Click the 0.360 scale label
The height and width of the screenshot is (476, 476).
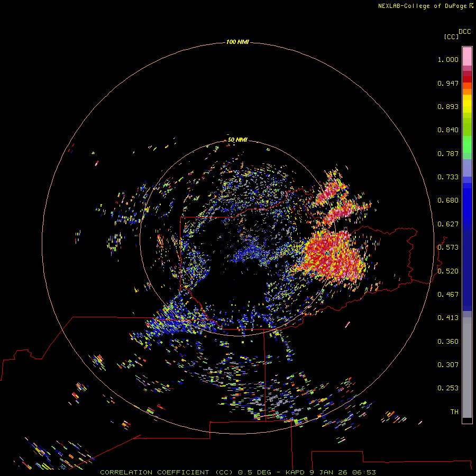[x=448, y=342]
